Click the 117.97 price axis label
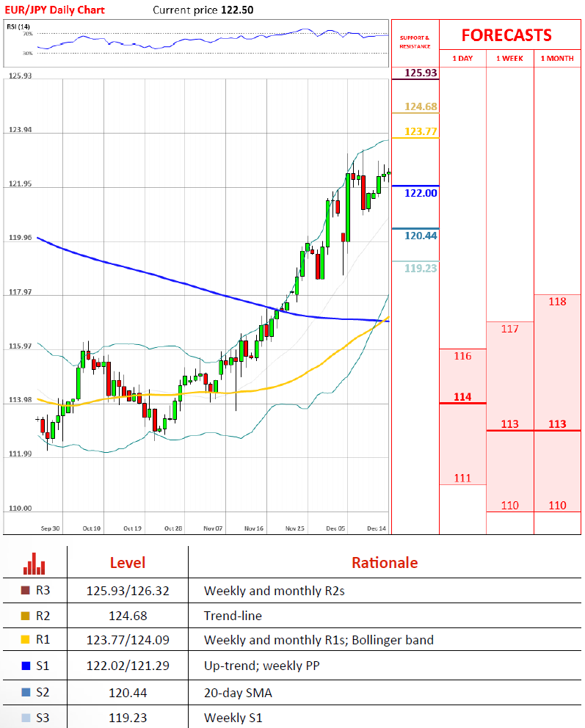Viewport: 585px width, 728px height. tap(21, 292)
